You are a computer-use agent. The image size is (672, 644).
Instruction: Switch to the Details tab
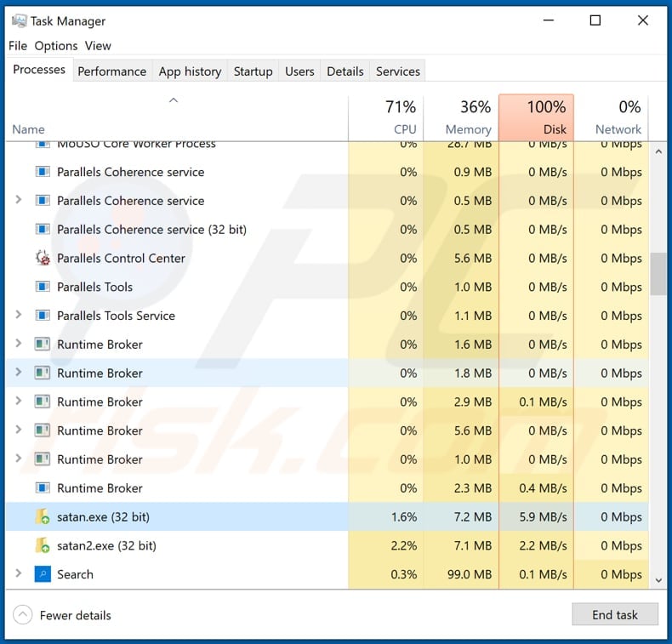(345, 71)
